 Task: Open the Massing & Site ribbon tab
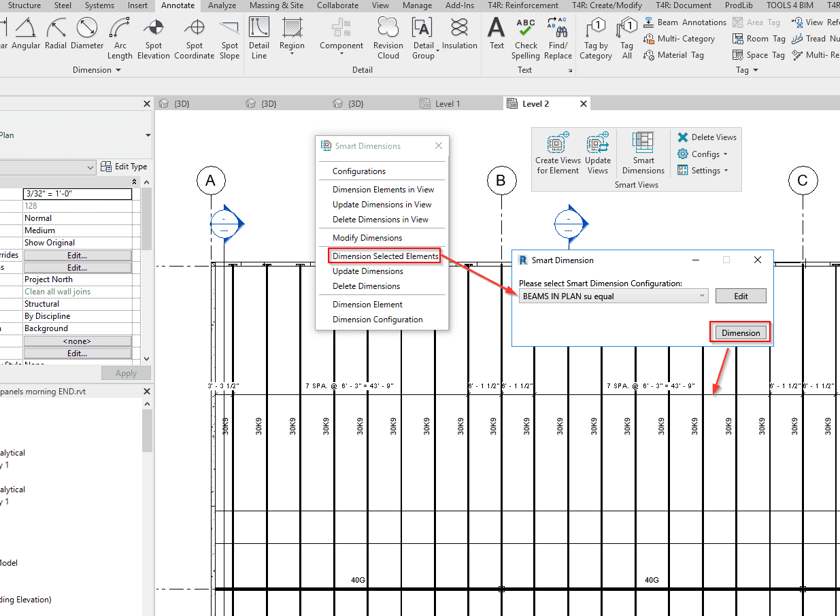pos(276,5)
